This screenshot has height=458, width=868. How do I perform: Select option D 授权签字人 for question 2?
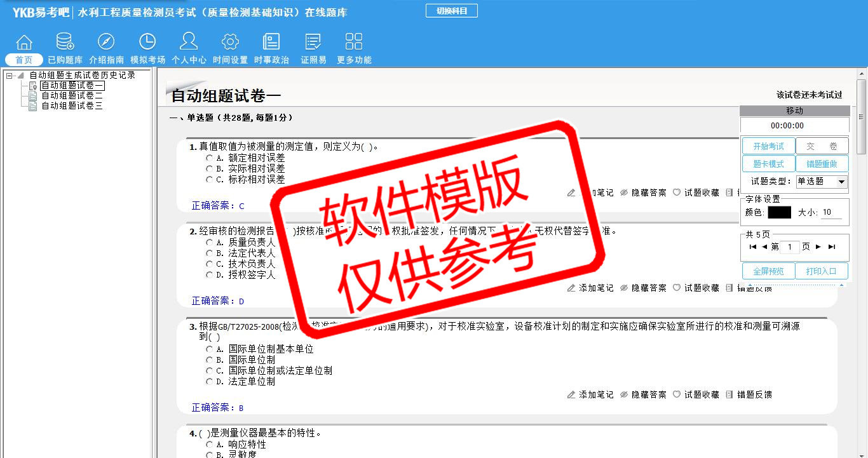pyautogui.click(x=209, y=275)
